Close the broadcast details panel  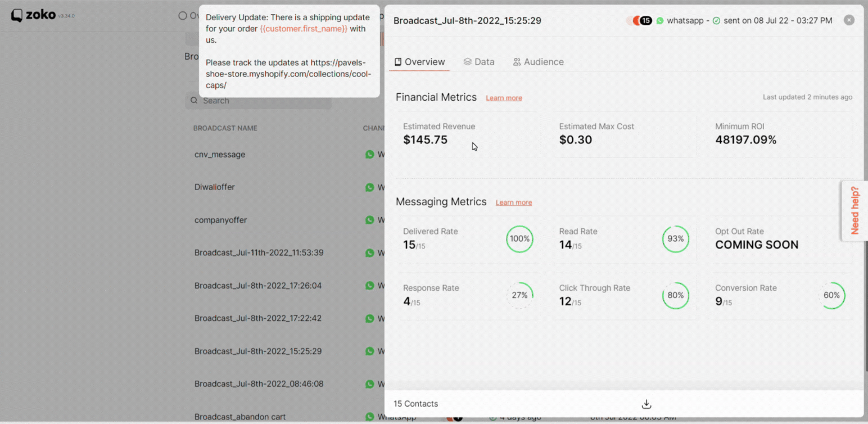pyautogui.click(x=849, y=20)
